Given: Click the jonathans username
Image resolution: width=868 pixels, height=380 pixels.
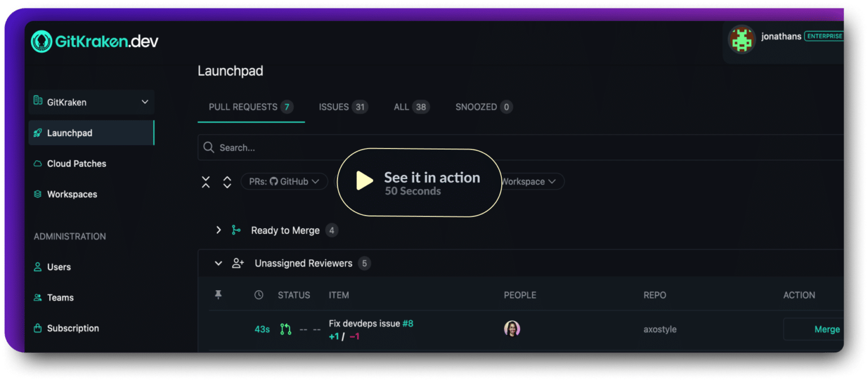Looking at the screenshot, I should click(781, 36).
